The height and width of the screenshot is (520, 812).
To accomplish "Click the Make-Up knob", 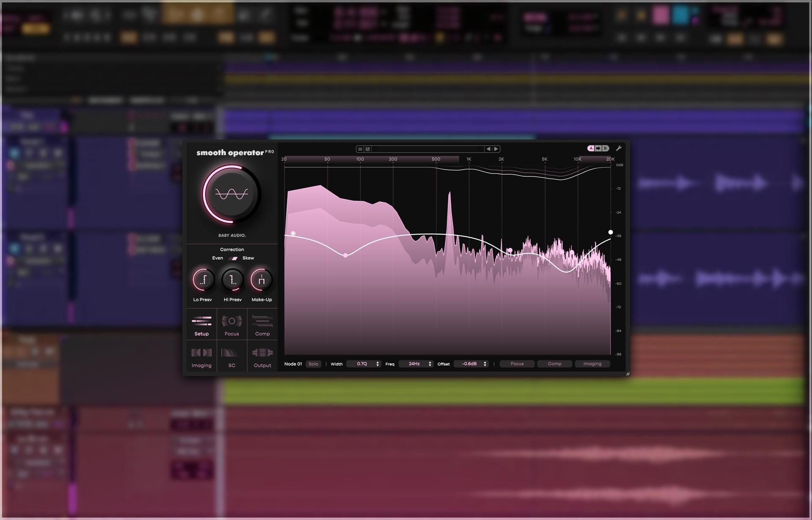I will pos(261,279).
